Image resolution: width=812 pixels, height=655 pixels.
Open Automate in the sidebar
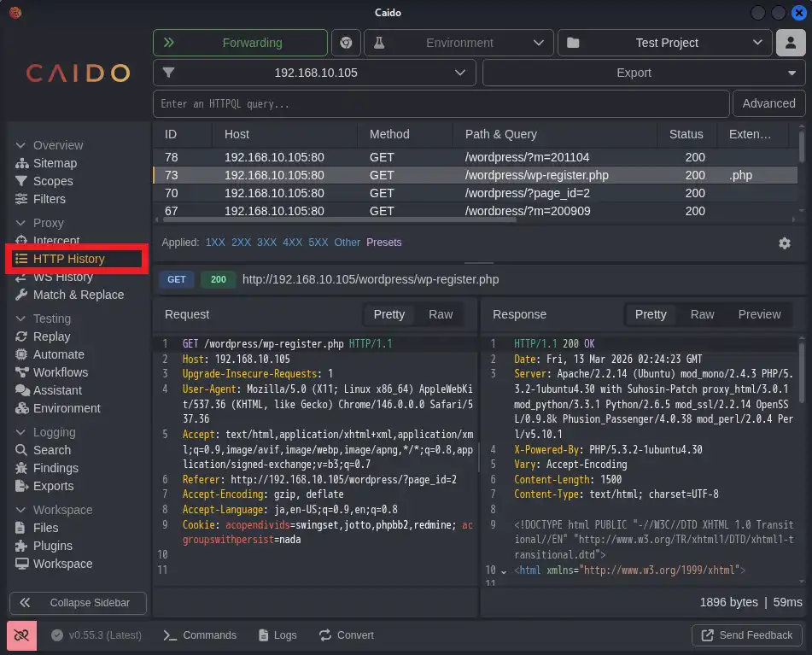tap(58, 354)
